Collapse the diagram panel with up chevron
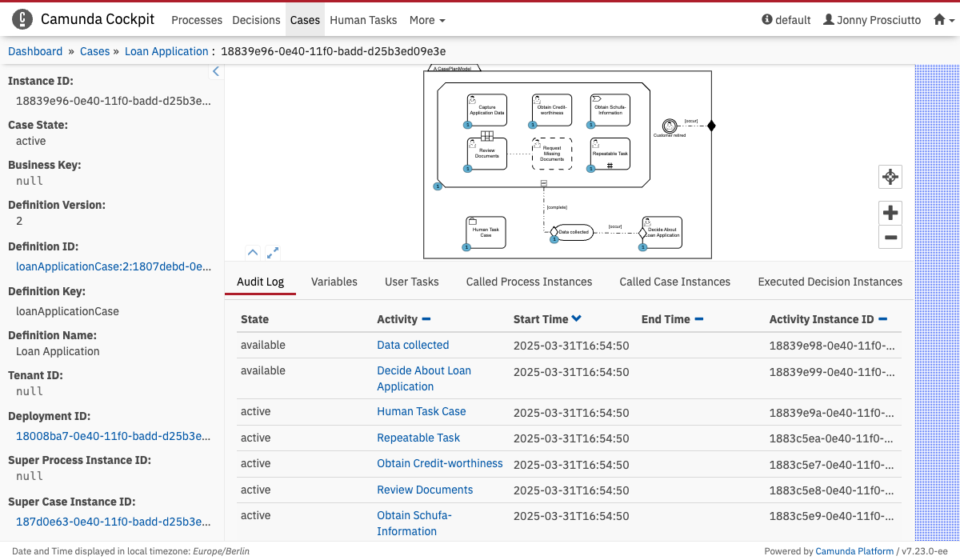 253,253
